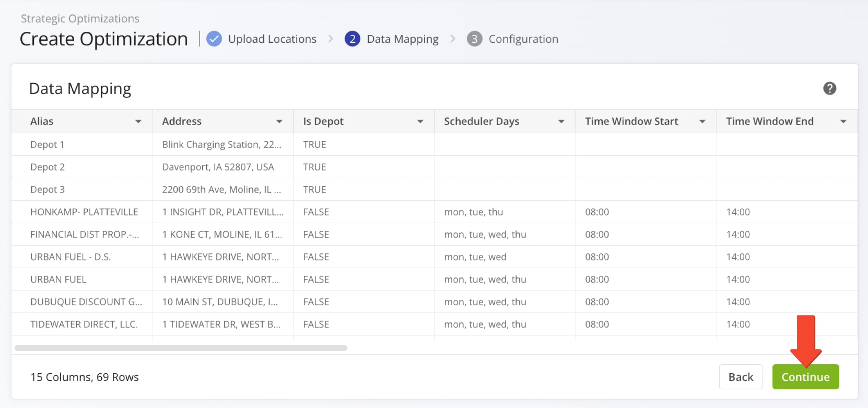Expand the Is Depot column dropdown
The width and height of the screenshot is (868, 408).
(x=420, y=122)
